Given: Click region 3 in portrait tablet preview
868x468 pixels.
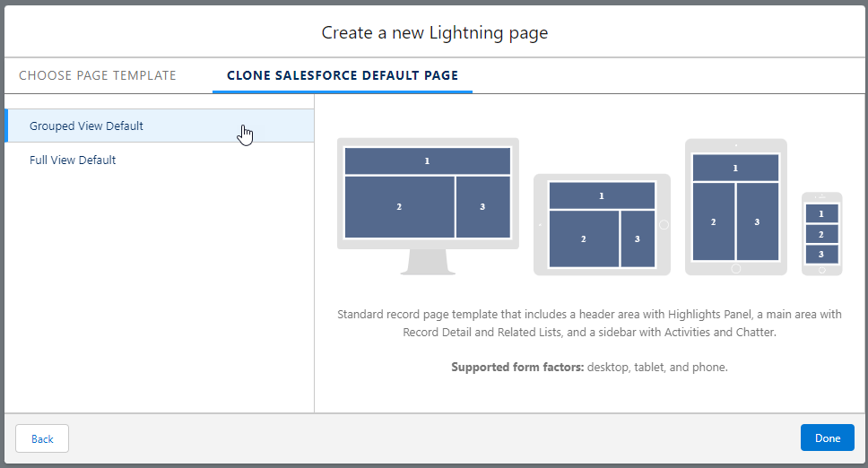Looking at the screenshot, I should point(758,221).
